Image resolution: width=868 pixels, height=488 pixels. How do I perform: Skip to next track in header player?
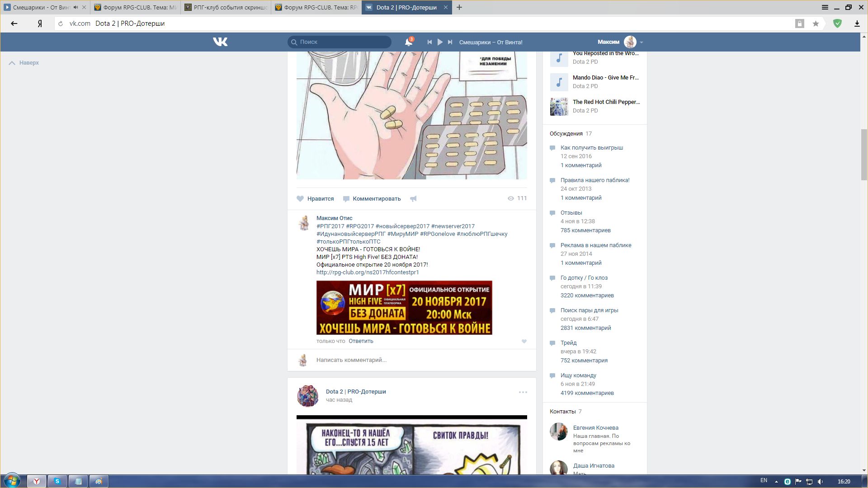click(450, 42)
